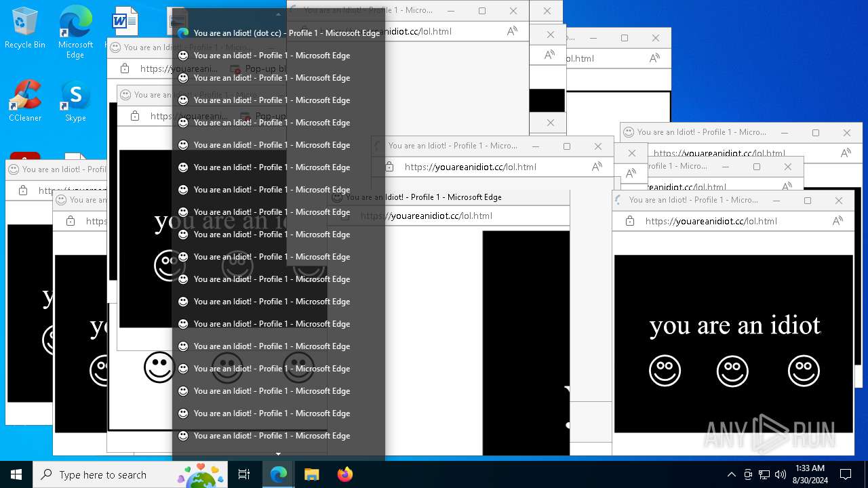This screenshot has height=488, width=868.
Task: Click 'you are an idiot' text in the rightmost window
Action: [735, 326]
